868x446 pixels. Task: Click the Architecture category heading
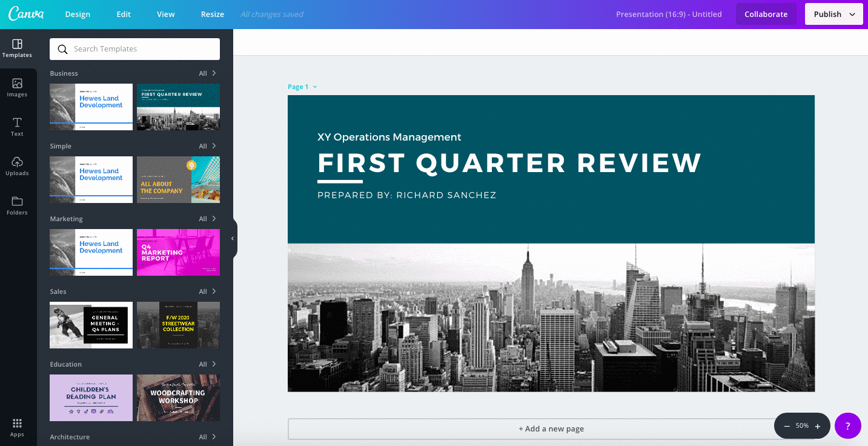click(70, 437)
